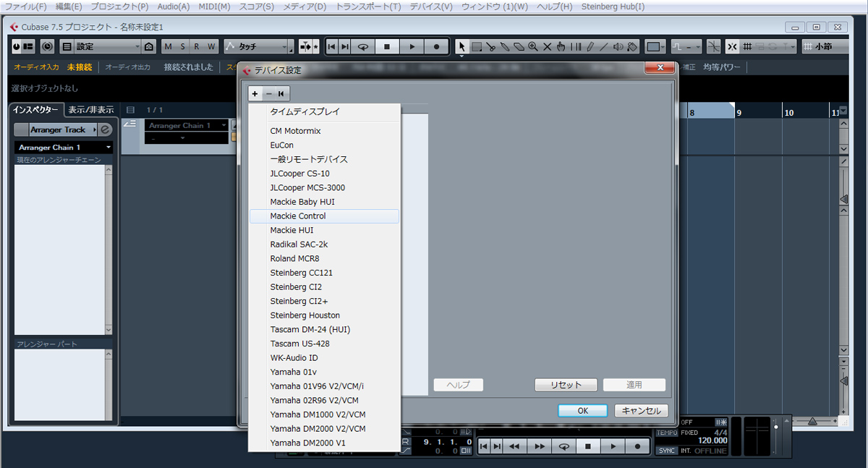
Task: Toggle the SYNC button in Transport
Action: click(666, 451)
